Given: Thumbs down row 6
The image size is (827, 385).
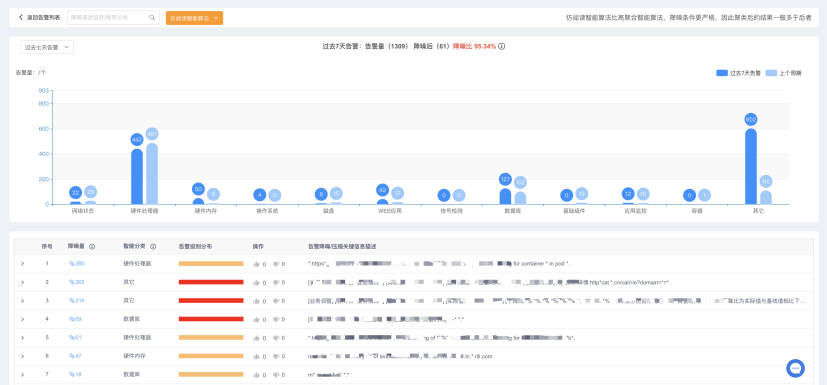Looking at the screenshot, I should click(x=275, y=357).
